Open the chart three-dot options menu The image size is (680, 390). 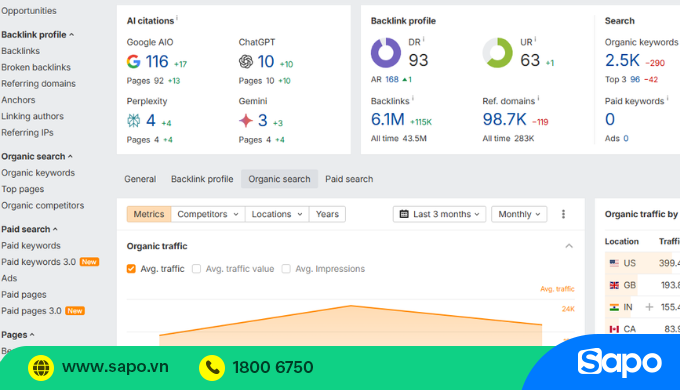[x=563, y=214]
